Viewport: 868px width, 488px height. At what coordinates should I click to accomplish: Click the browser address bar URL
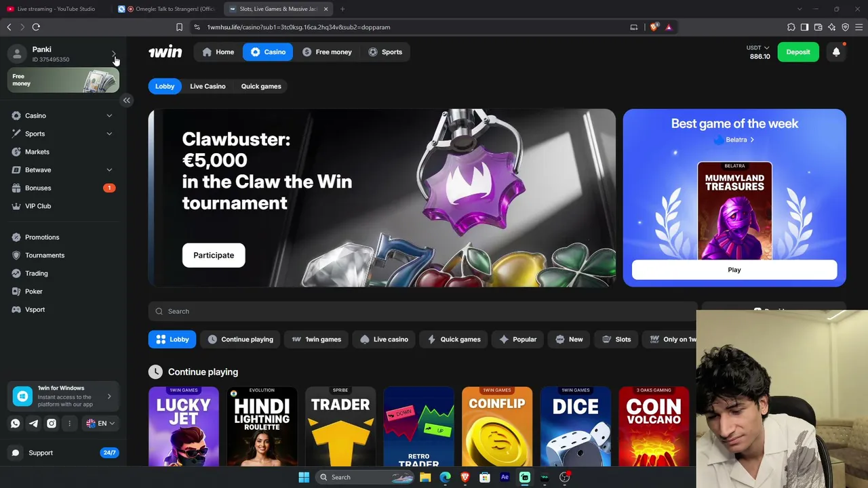[x=298, y=27]
